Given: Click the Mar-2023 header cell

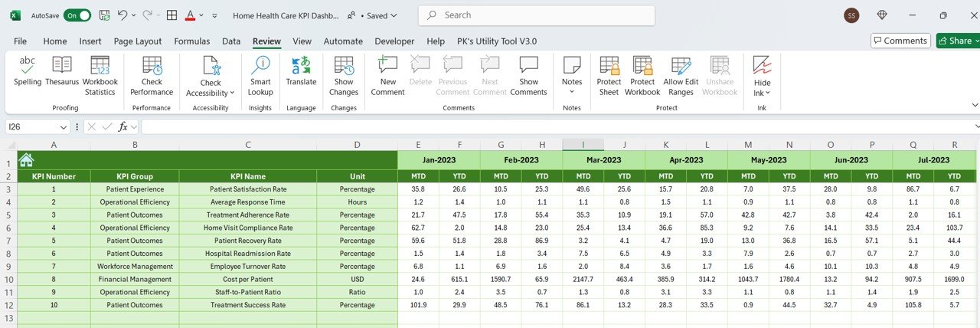Looking at the screenshot, I should pyautogui.click(x=603, y=160).
